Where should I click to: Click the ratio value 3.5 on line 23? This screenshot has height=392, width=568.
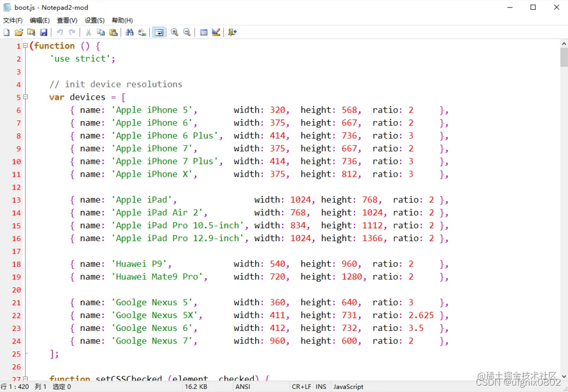point(416,328)
